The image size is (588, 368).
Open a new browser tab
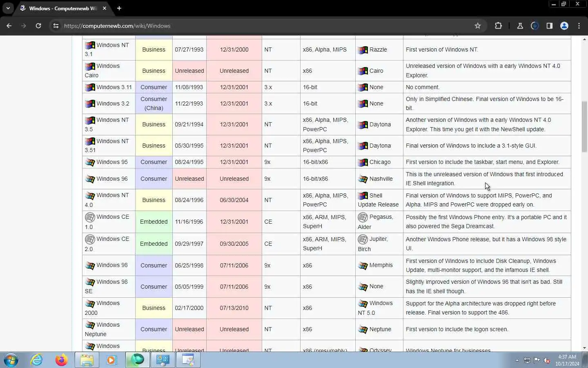[x=119, y=8]
